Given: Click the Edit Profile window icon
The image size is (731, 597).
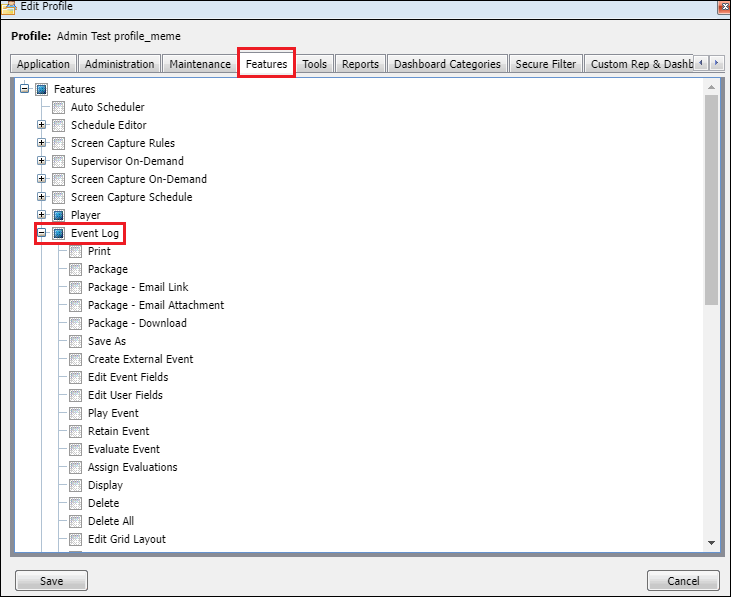Looking at the screenshot, I should 9,7.
